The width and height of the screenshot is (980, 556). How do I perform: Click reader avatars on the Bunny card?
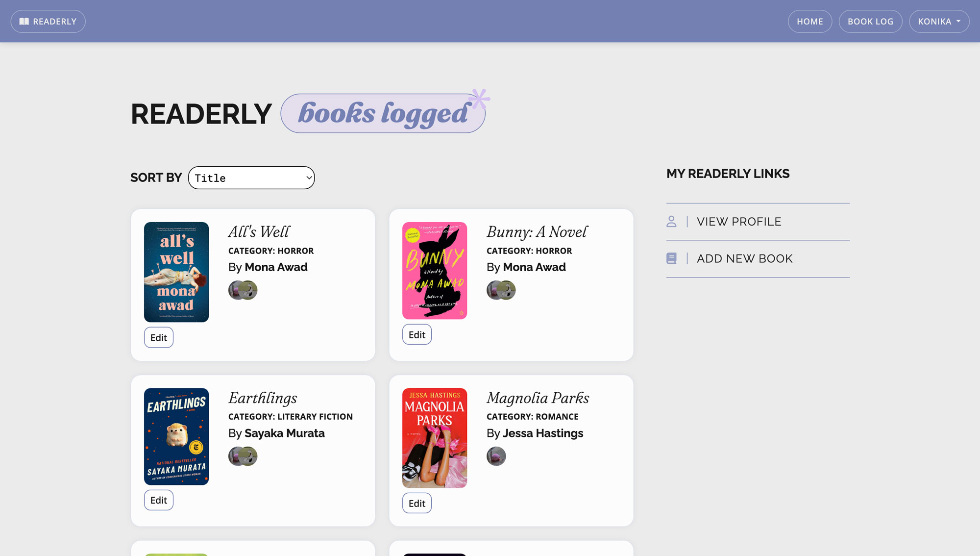pos(501,290)
